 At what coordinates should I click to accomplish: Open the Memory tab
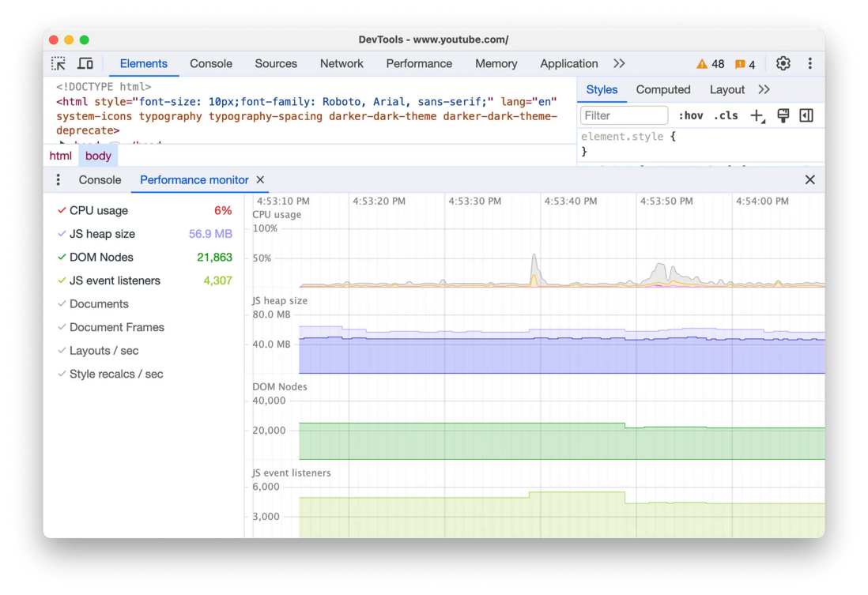click(496, 64)
